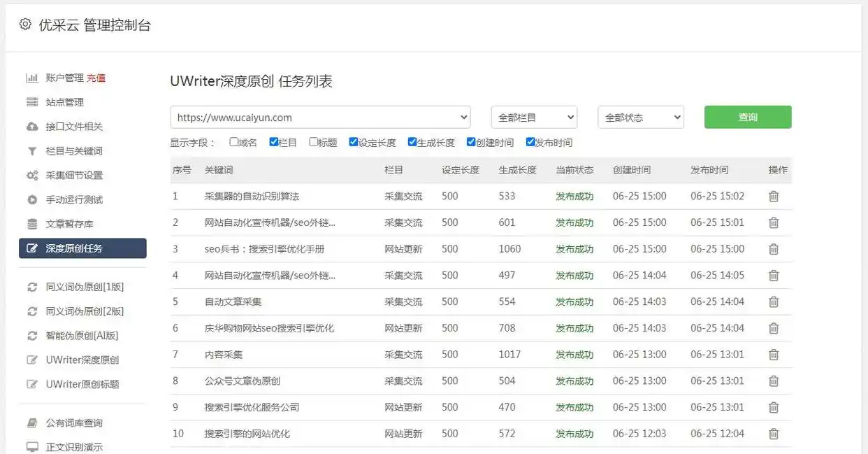Click the green 查询 button

(748, 117)
